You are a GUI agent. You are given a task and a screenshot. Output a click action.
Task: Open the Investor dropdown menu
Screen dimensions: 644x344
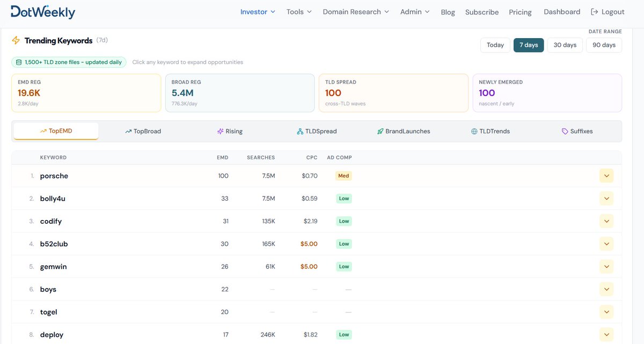pyautogui.click(x=258, y=12)
